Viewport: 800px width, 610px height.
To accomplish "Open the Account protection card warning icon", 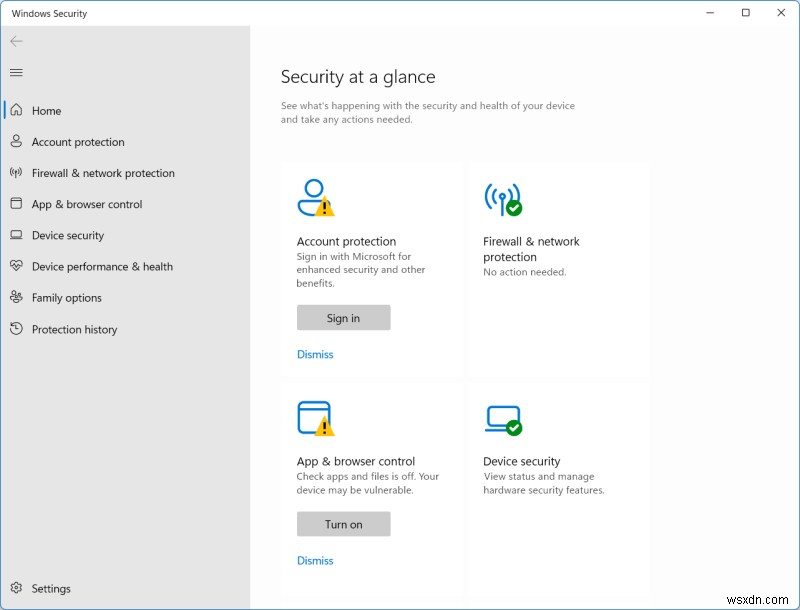I will point(316,197).
